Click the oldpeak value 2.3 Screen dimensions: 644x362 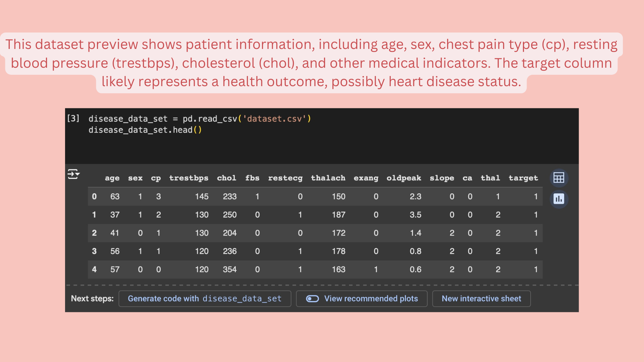pyautogui.click(x=415, y=197)
